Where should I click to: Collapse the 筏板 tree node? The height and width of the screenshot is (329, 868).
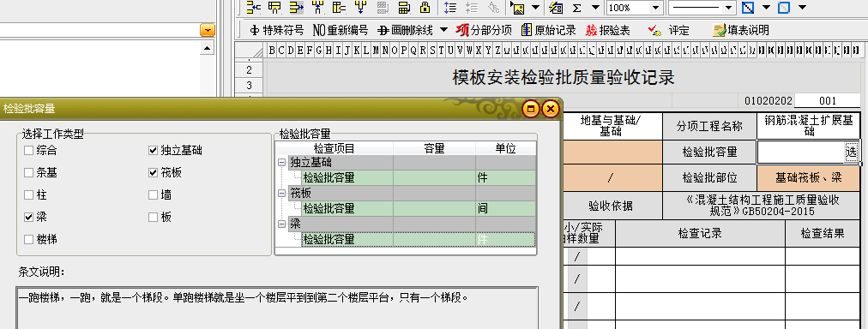(282, 193)
